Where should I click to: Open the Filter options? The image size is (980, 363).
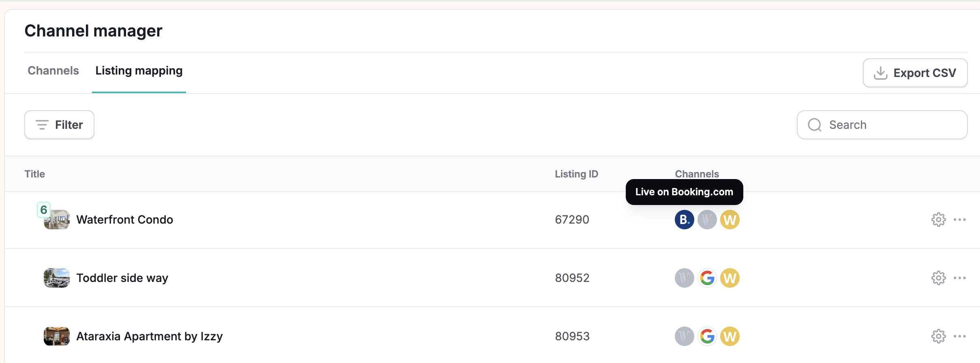(x=59, y=125)
